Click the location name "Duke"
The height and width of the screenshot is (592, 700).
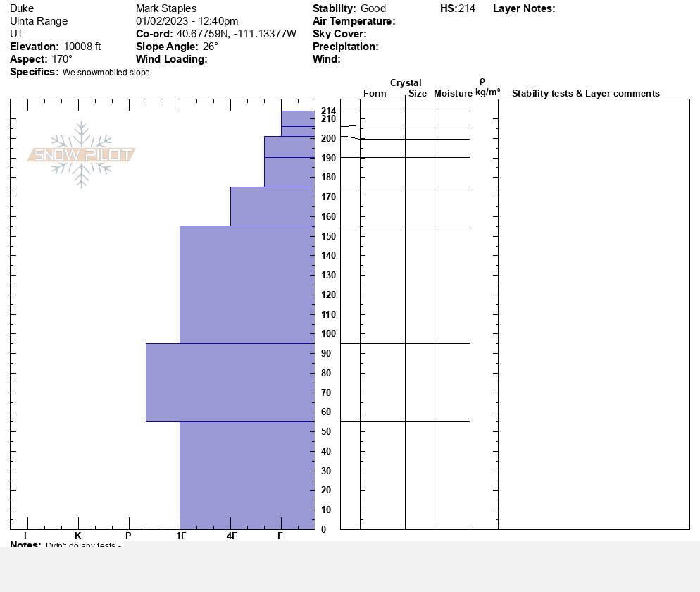[x=22, y=8]
